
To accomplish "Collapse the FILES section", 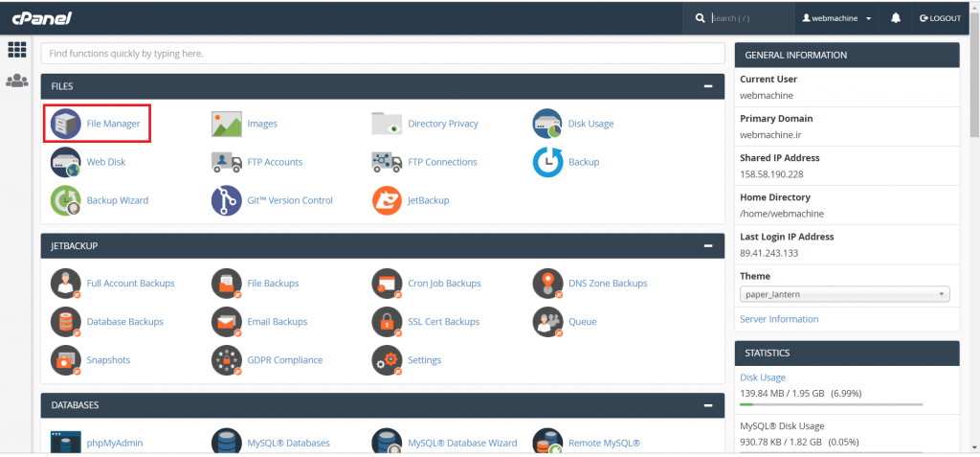I will (708, 86).
